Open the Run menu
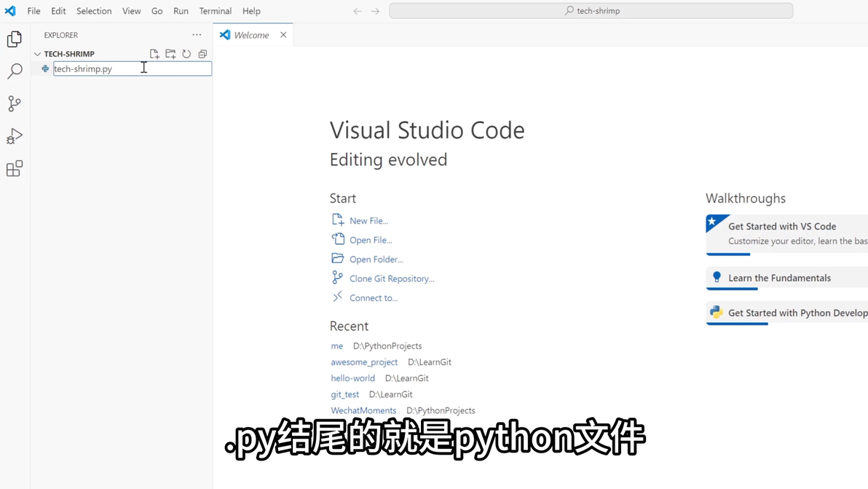868x489 pixels. (x=181, y=11)
